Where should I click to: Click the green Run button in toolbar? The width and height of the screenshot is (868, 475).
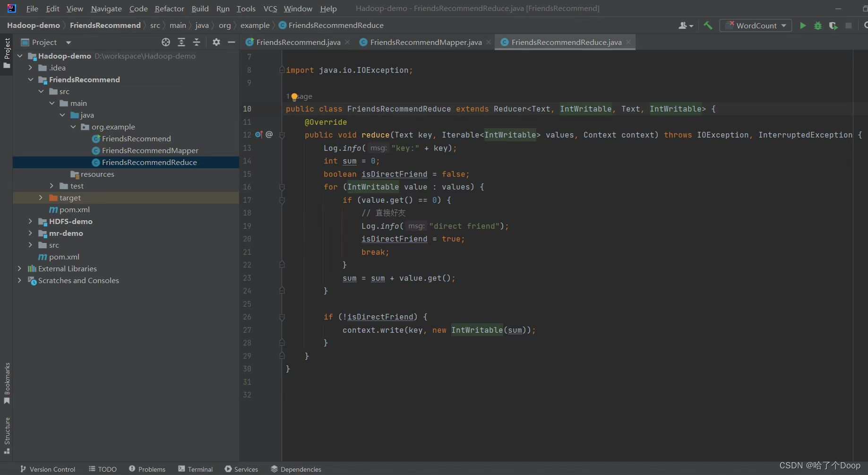click(802, 26)
